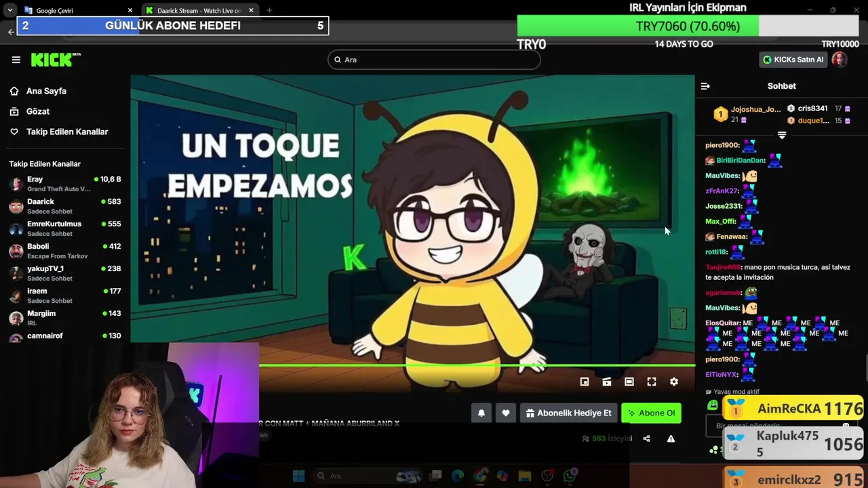The height and width of the screenshot is (488, 868).
Task: Open iraem channel in the sidebar
Action: [65, 296]
